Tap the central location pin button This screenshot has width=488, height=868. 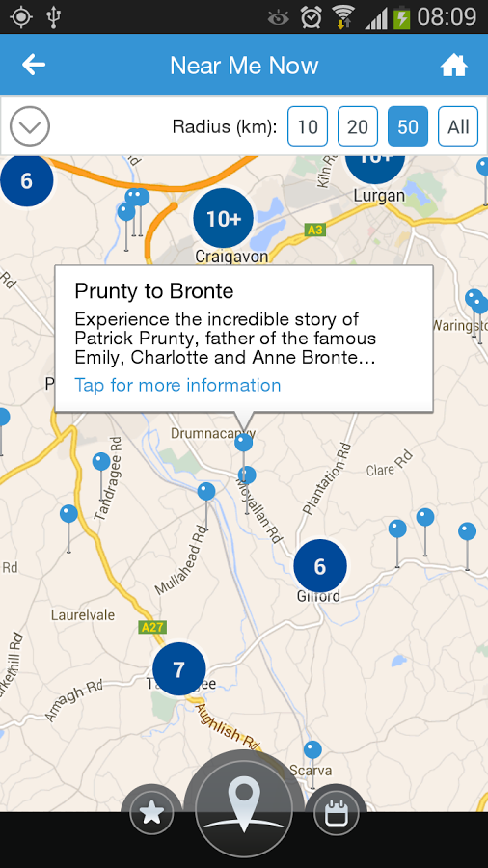pyautogui.click(x=244, y=809)
